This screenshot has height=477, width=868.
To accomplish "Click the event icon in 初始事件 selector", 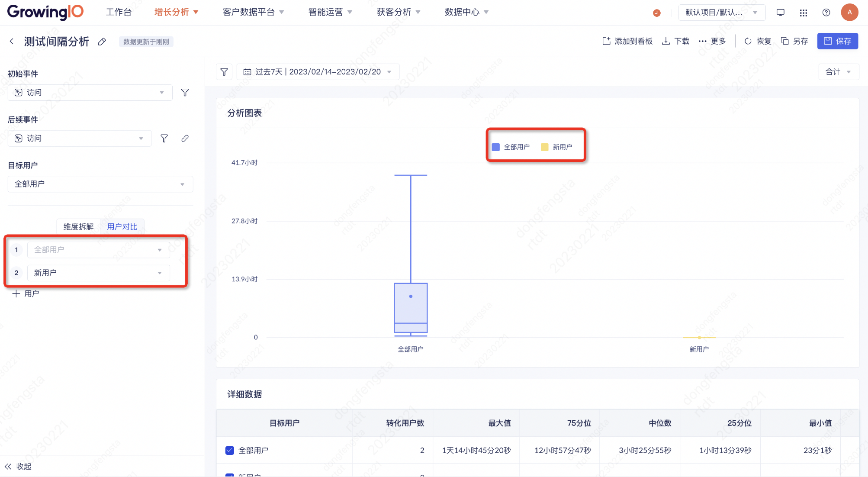I will (19, 93).
